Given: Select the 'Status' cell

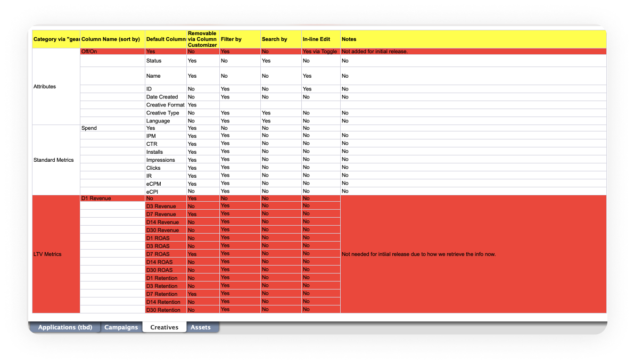Looking at the screenshot, I should [166, 61].
